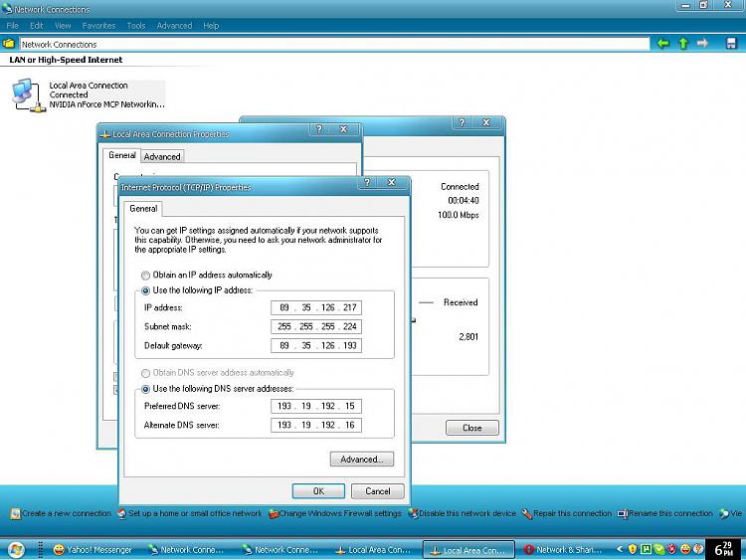Click the green square tray icon
The width and height of the screenshot is (746, 560).
pyautogui.click(x=646, y=549)
